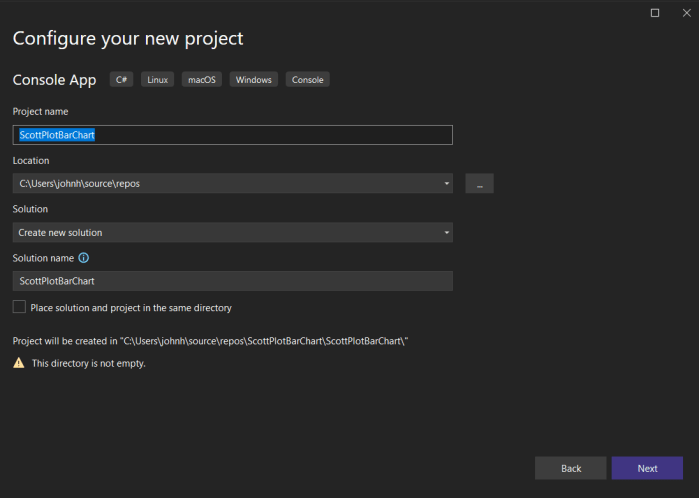
Task: Click the browse location ellipsis button
Action: click(x=479, y=184)
